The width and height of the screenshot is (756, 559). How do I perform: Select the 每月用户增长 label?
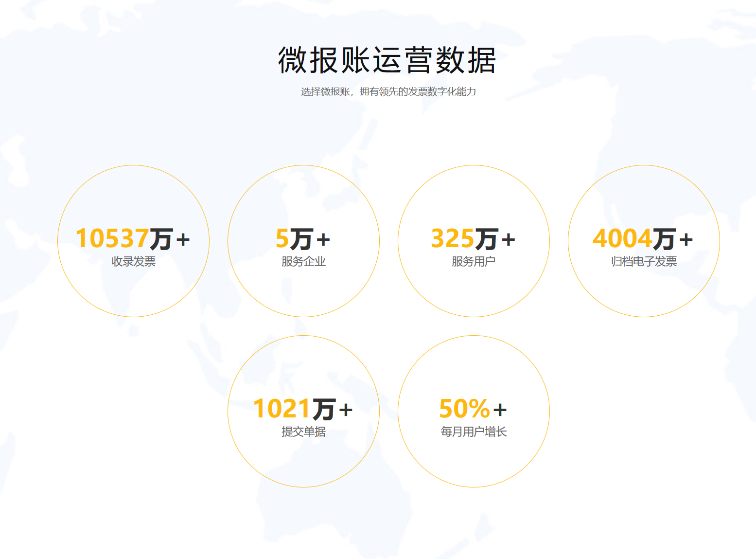[474, 432]
